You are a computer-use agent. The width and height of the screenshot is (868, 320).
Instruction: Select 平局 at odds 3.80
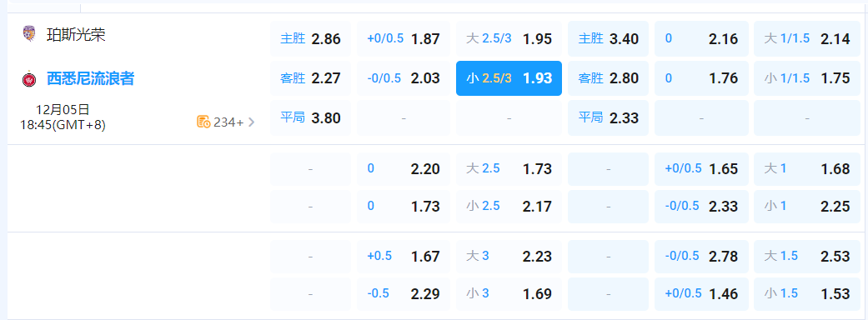pos(310,118)
